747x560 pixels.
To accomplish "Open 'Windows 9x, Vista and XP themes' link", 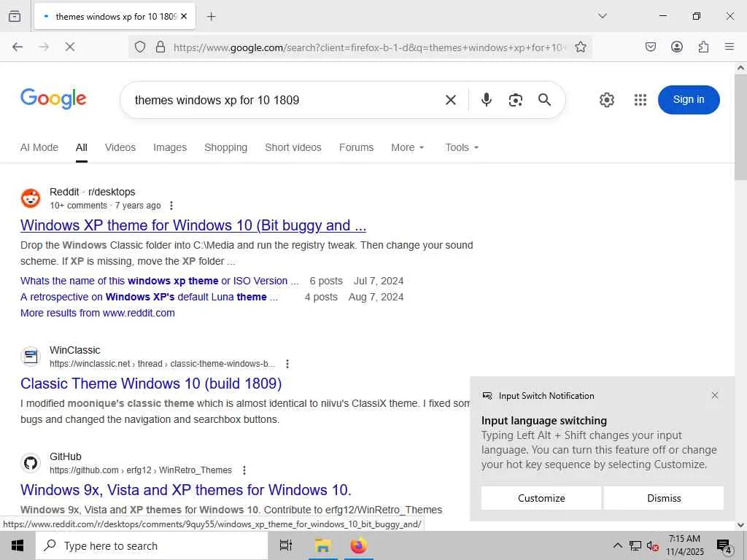I will tap(186, 490).
